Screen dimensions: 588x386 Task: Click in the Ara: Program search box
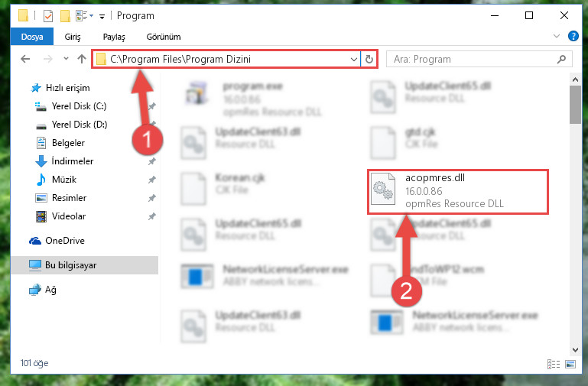(473, 59)
